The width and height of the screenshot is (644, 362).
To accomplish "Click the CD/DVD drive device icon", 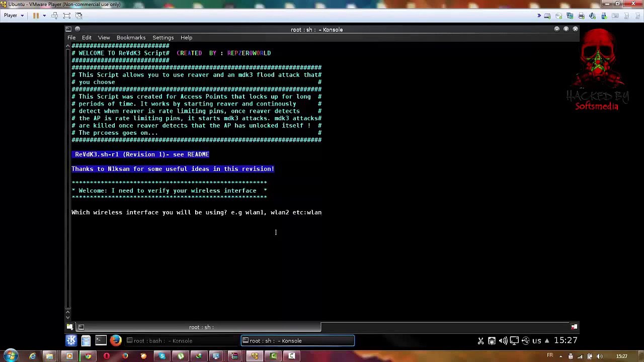I will [558, 16].
